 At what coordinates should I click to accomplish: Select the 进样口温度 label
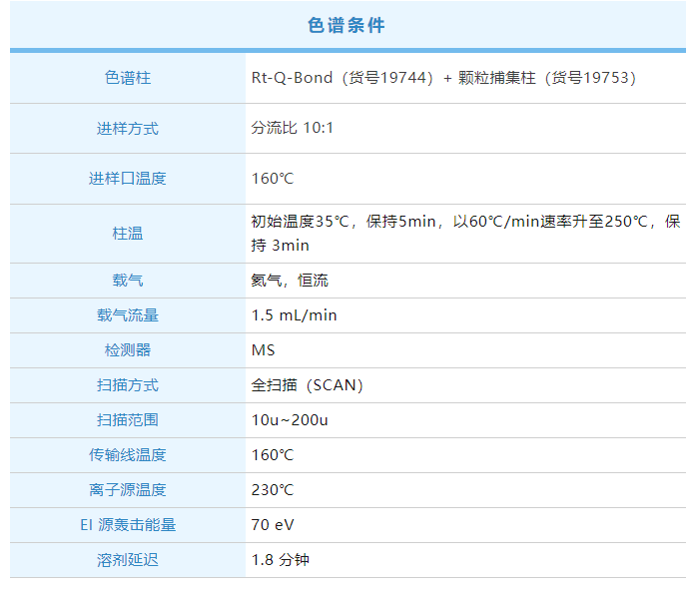click(x=128, y=179)
